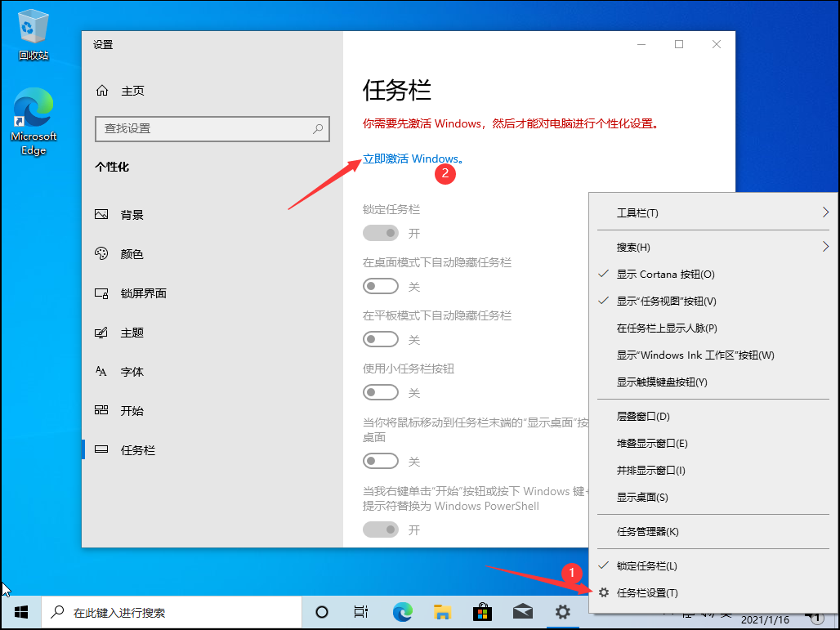The height and width of the screenshot is (630, 840).
Task: Open 颜色 settings page
Action: 212,254
